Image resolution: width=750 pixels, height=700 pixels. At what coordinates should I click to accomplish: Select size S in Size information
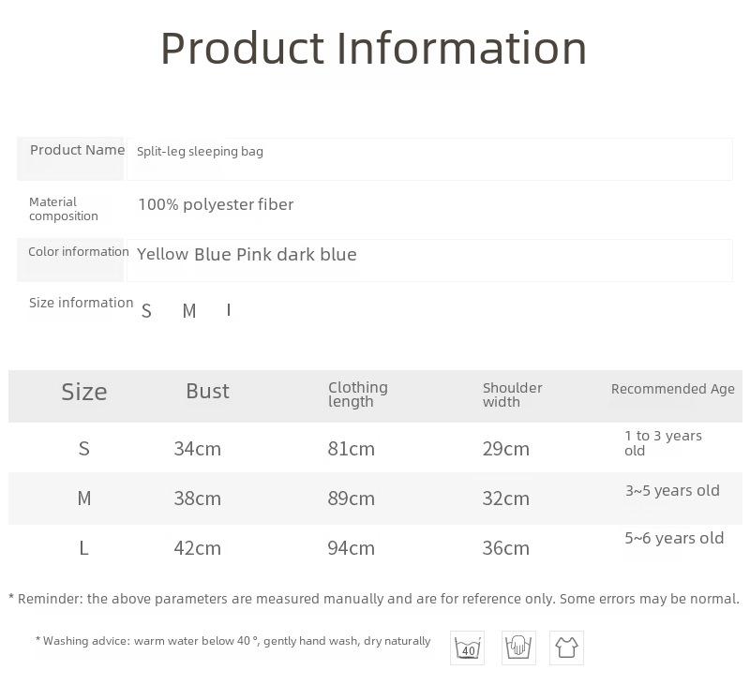pyautogui.click(x=146, y=311)
